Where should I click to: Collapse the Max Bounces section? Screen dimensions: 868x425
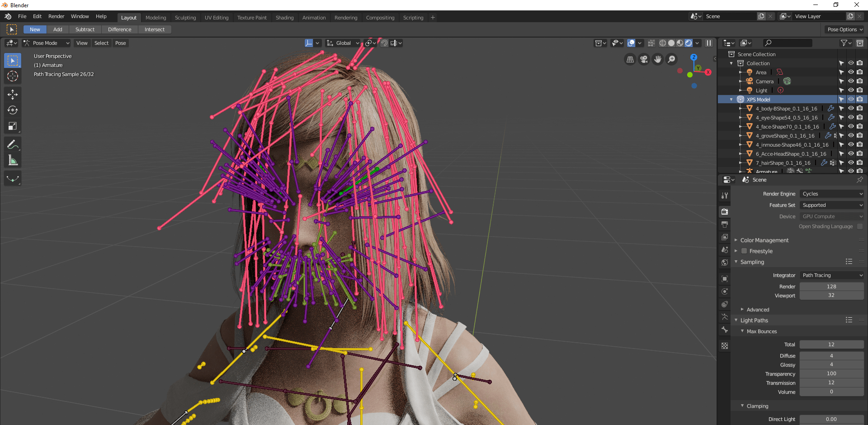pyautogui.click(x=743, y=331)
